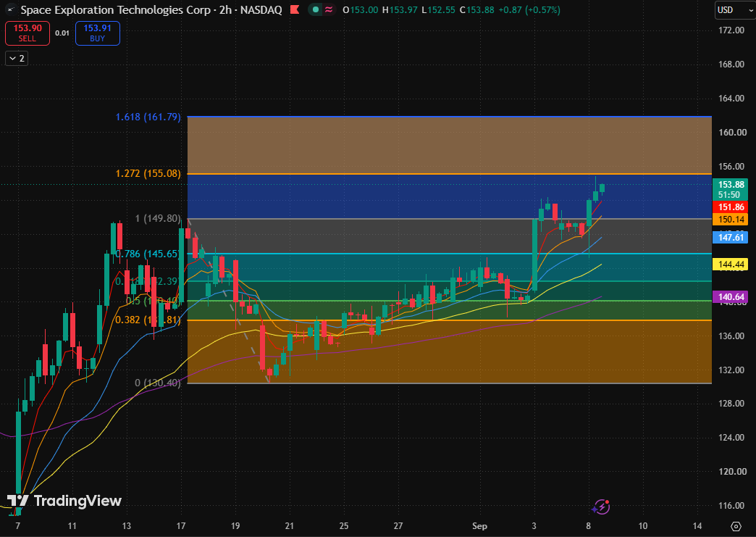This screenshot has height=537, width=756.
Task: Click the 51:50 bar countdown timer
Action: [729, 195]
